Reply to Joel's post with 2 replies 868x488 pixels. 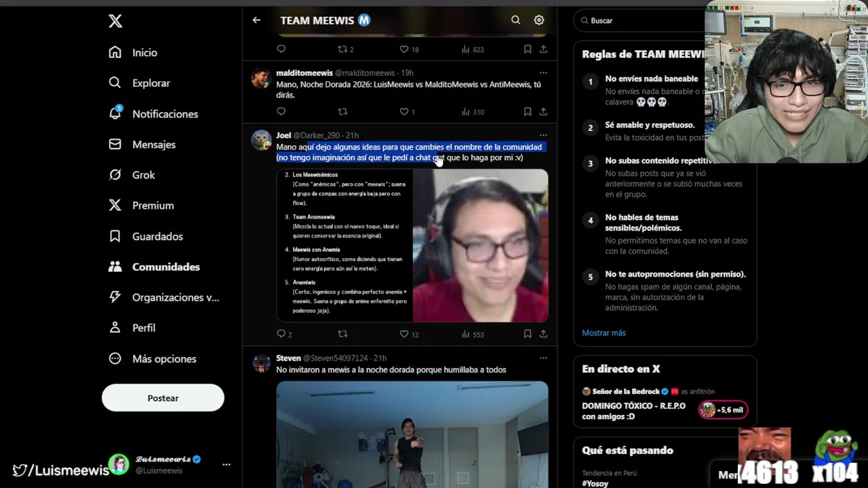284,333
